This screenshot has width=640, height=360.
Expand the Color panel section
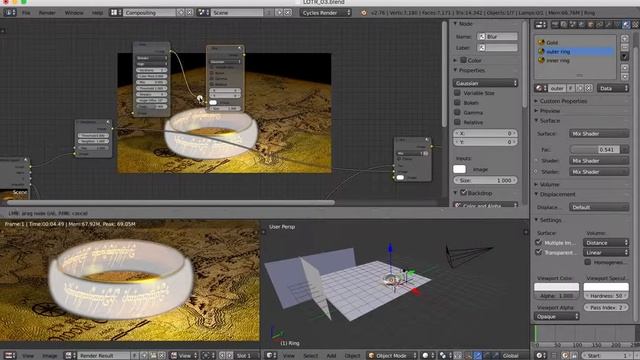click(x=456, y=60)
